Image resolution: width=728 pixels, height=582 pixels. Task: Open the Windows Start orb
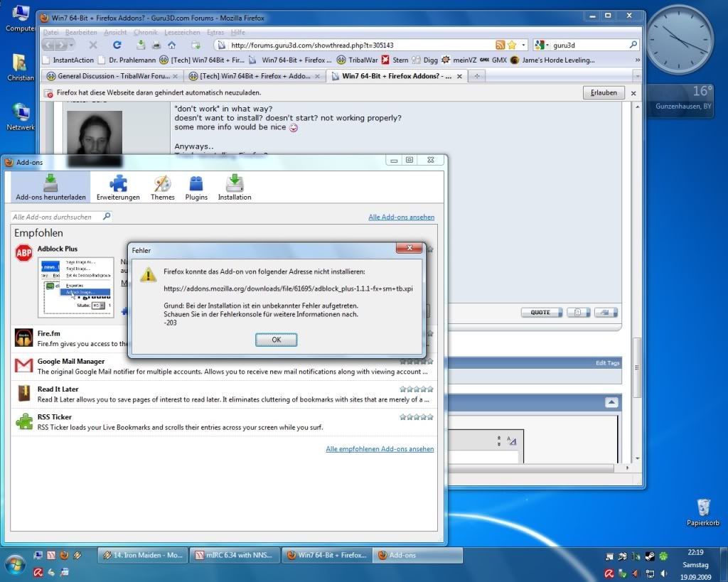pyautogui.click(x=15, y=564)
